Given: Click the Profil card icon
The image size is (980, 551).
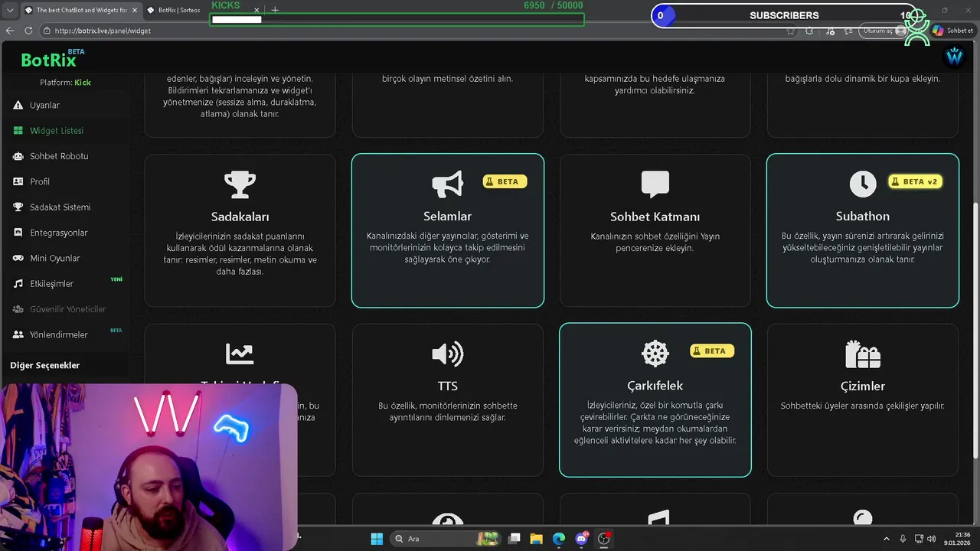Looking at the screenshot, I should point(18,181).
